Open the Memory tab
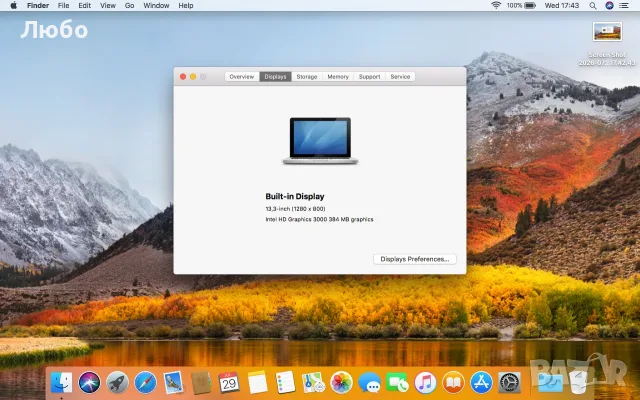 (338, 77)
